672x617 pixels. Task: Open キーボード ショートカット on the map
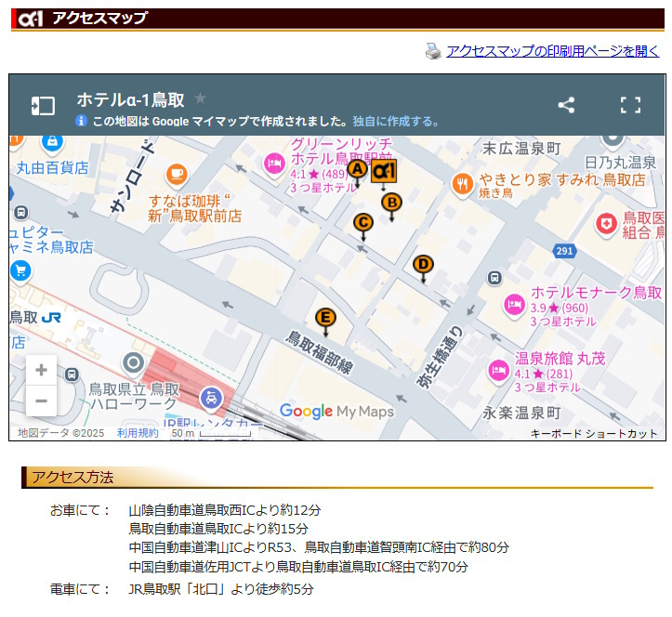[x=594, y=434]
